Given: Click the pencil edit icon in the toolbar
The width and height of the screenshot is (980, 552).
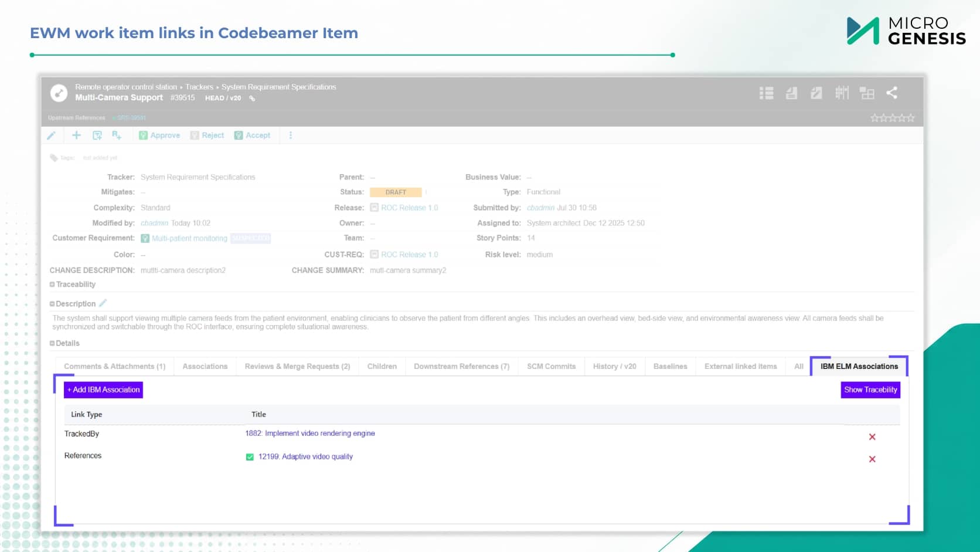Looking at the screenshot, I should pyautogui.click(x=52, y=136).
